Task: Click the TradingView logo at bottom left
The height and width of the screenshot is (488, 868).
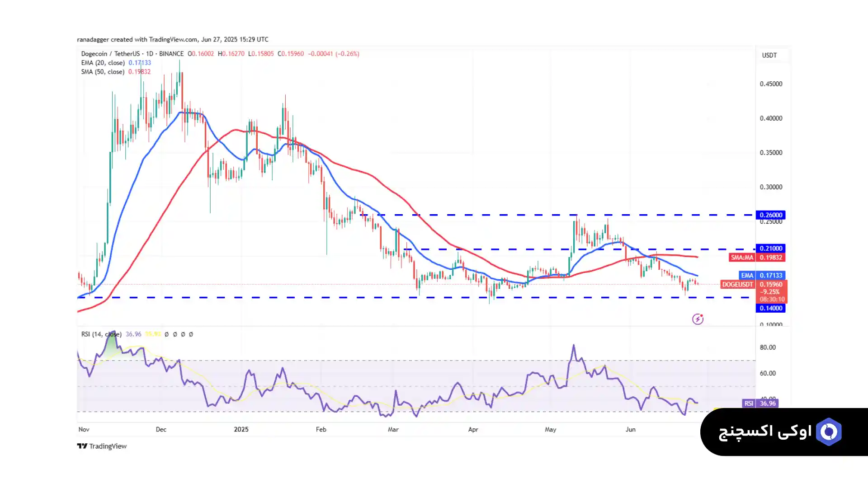Action: 102,446
